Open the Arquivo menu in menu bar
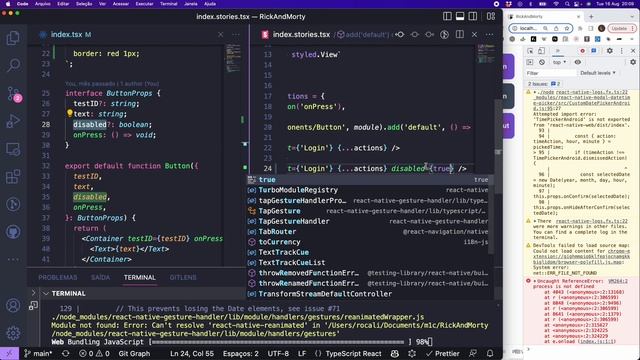This screenshot has height=360, width=640. (43, 4)
